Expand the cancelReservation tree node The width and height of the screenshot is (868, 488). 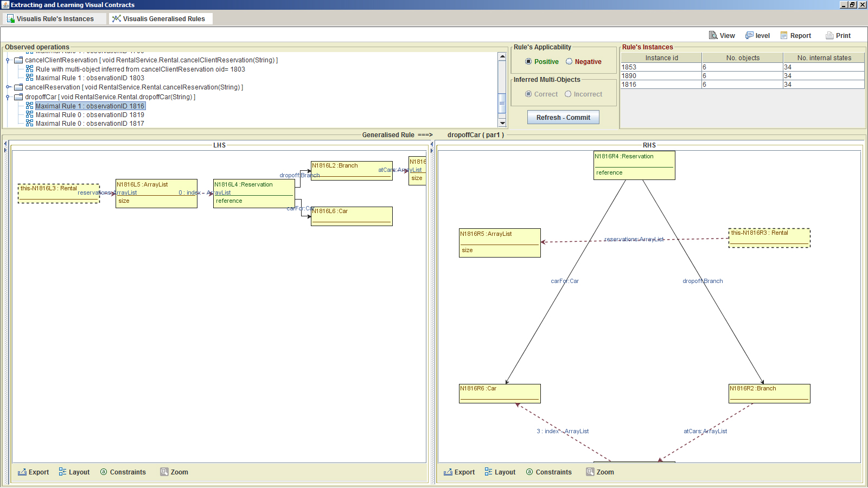8,87
